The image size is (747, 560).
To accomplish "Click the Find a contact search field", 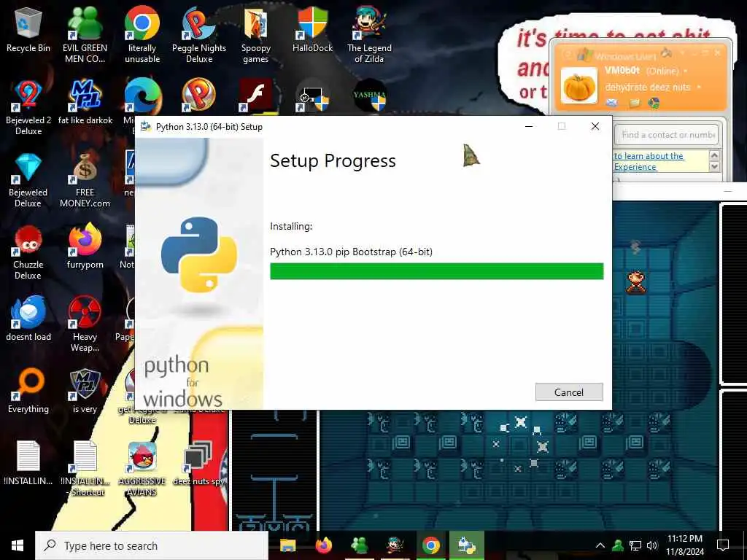I will point(667,135).
